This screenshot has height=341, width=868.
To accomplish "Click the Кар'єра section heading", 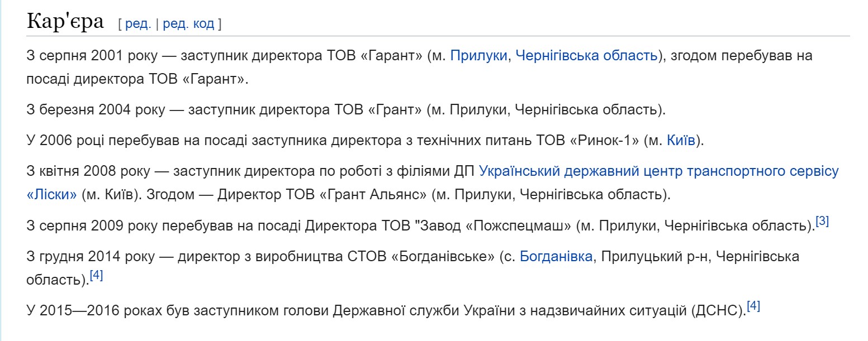I will click(x=65, y=22).
